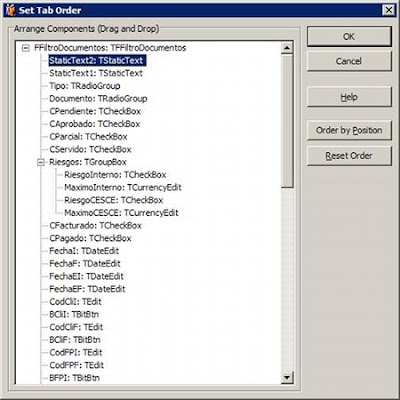Select MaximoCESCE: TCurrencyEdit item

point(121,213)
